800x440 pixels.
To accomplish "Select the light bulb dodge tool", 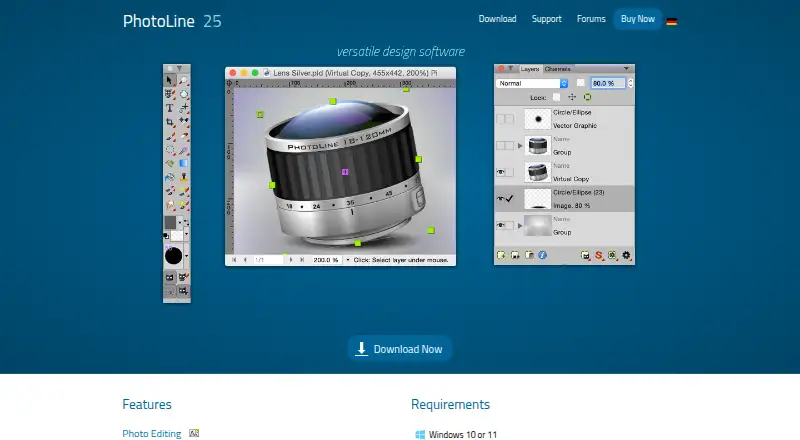I will pyautogui.click(x=184, y=205).
